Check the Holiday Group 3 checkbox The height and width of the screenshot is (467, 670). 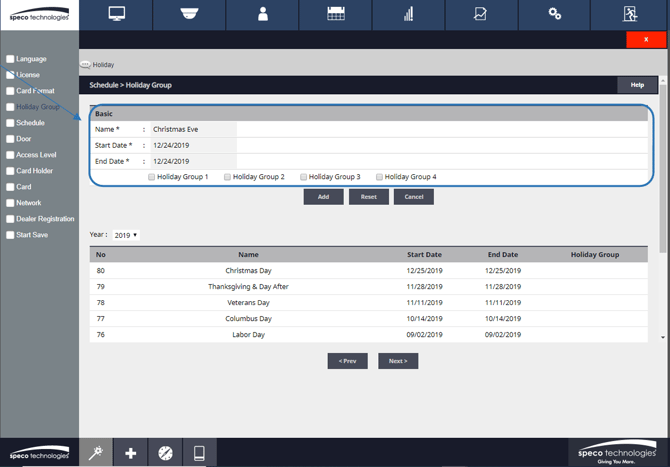pos(303,177)
